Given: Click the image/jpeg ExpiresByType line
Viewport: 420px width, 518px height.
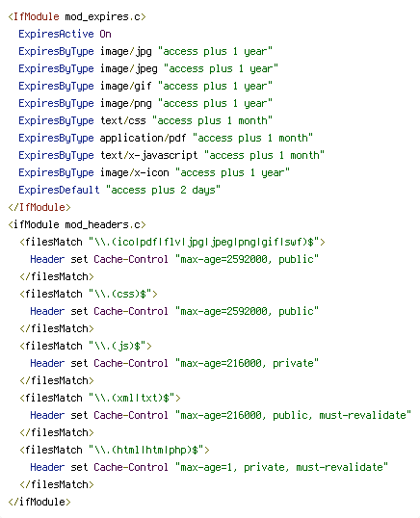Looking at the screenshot, I should (x=148, y=68).
